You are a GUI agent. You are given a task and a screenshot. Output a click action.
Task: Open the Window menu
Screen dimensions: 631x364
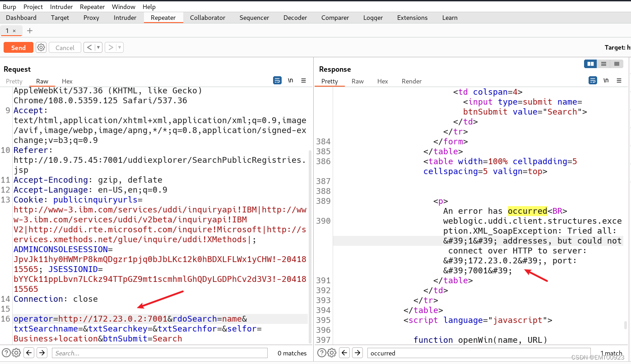pyautogui.click(x=124, y=7)
